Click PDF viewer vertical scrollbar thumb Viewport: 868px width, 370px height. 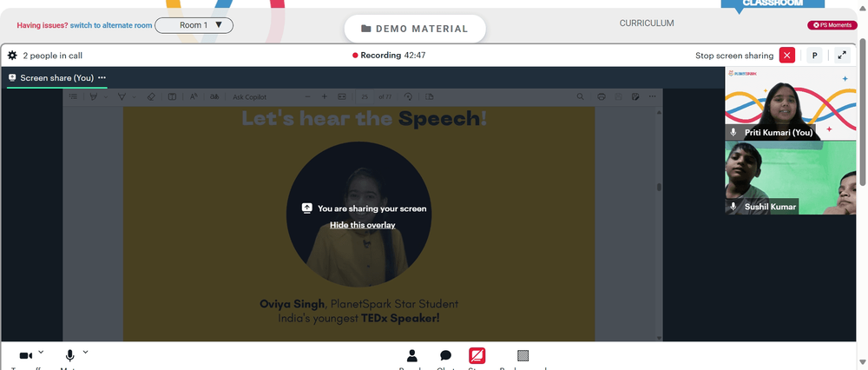[x=659, y=188]
